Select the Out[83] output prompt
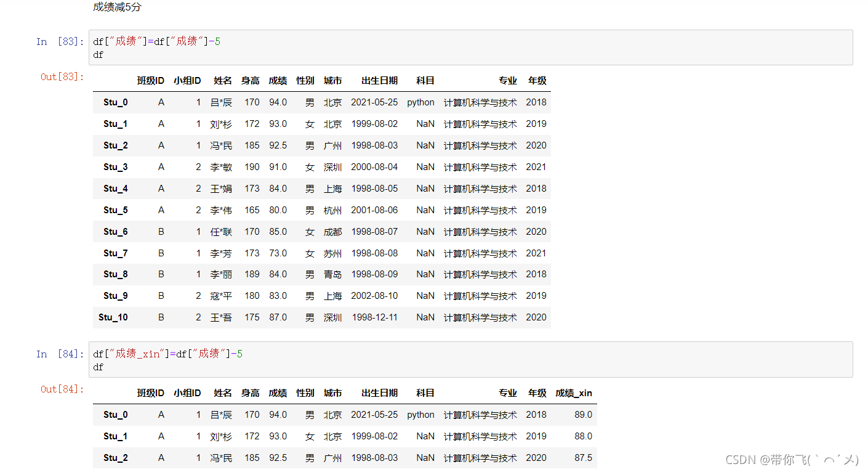 tap(62, 77)
